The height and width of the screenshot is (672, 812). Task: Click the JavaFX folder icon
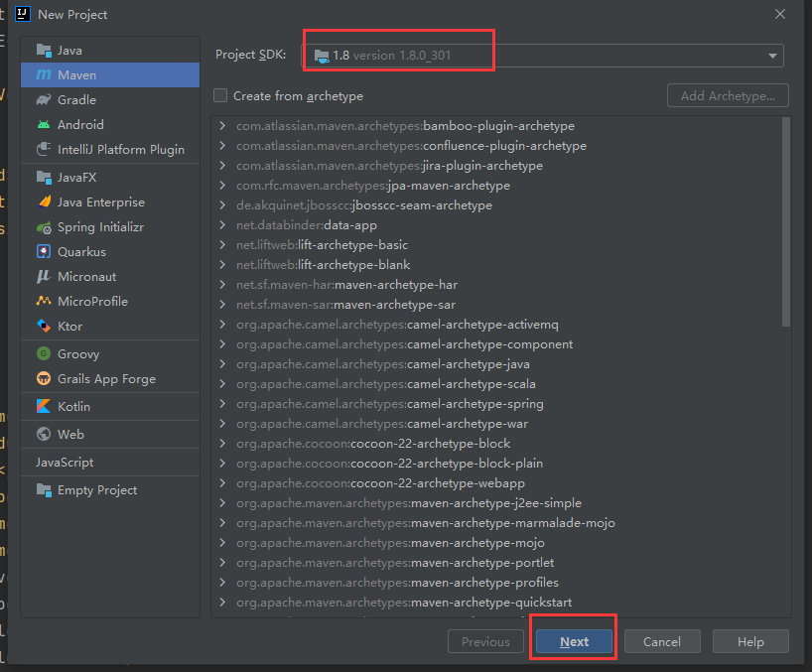[x=44, y=177]
